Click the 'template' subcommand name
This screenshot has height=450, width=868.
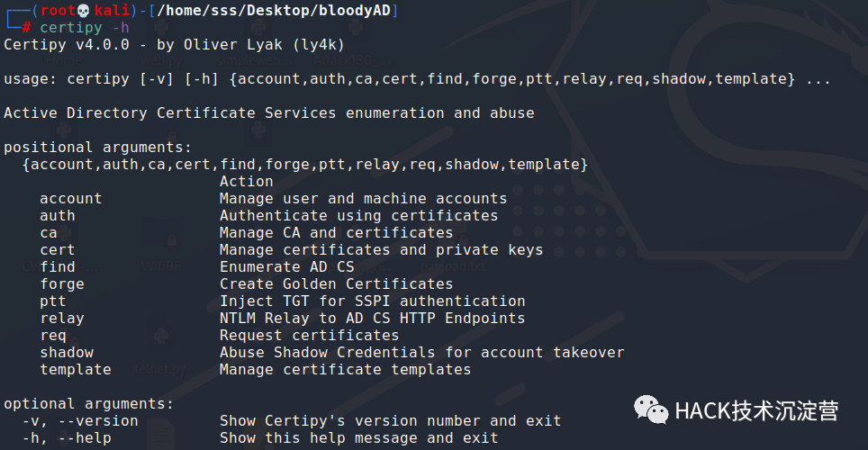[75, 369]
